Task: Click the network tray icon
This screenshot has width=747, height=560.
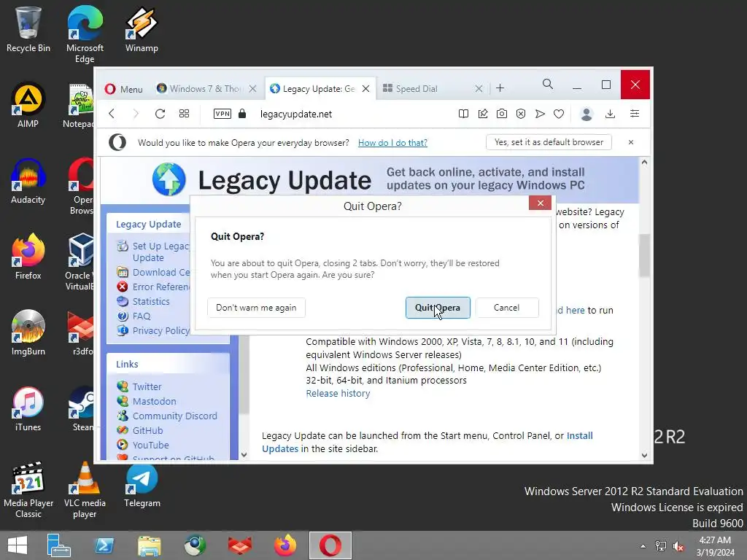Action: click(661, 546)
